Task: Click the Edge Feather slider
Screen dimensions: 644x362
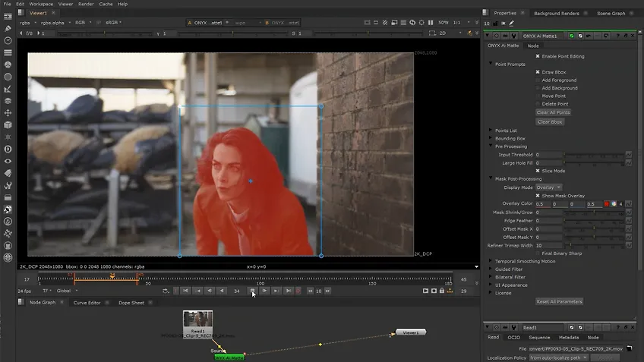Action: pyautogui.click(x=593, y=221)
